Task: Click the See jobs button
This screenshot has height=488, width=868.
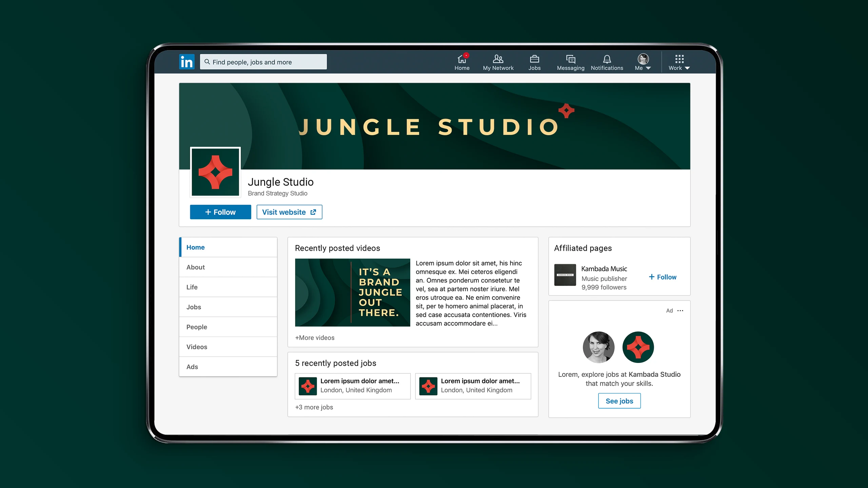Action: tap(619, 401)
